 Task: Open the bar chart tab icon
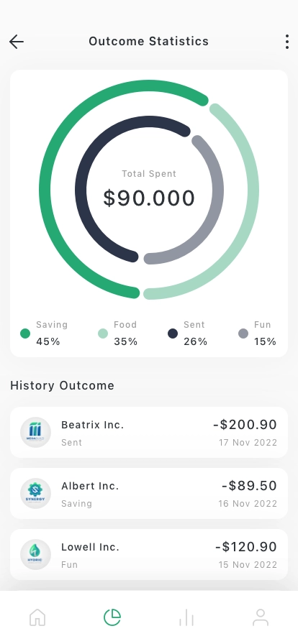186,617
